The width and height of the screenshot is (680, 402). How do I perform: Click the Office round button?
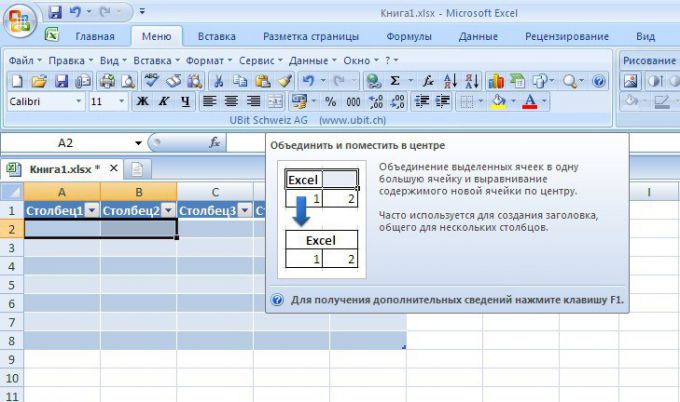click(x=19, y=20)
